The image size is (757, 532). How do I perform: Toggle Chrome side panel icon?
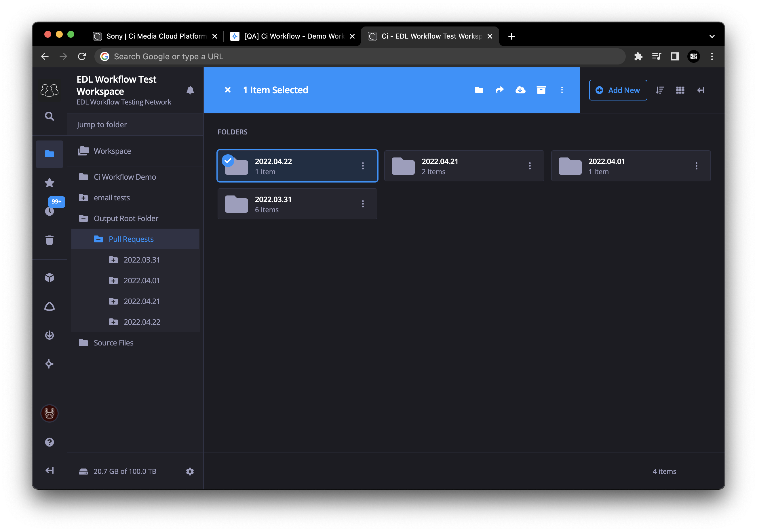tap(675, 56)
